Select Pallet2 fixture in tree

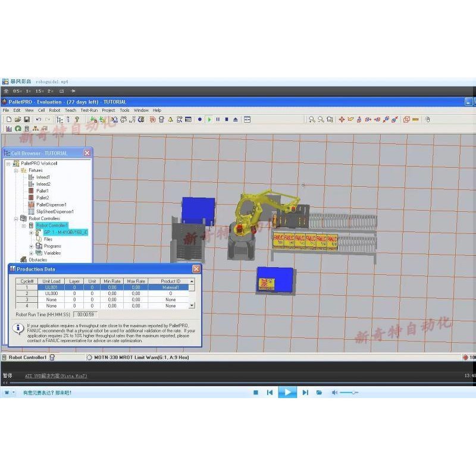pos(42,198)
